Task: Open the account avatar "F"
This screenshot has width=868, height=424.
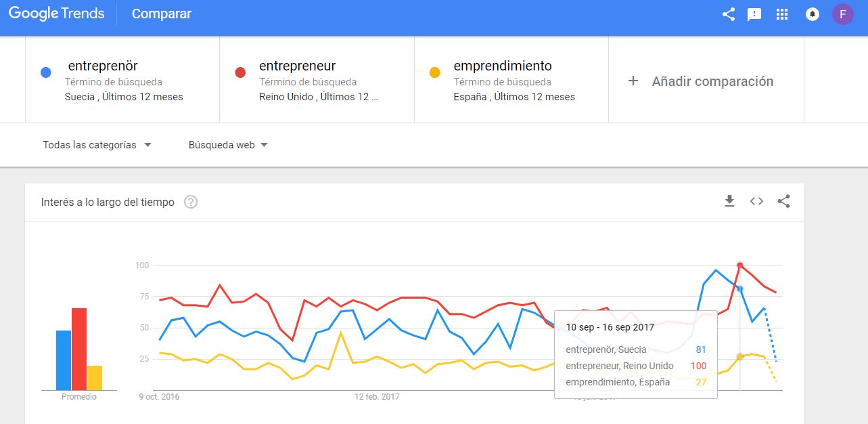Action: tap(843, 14)
